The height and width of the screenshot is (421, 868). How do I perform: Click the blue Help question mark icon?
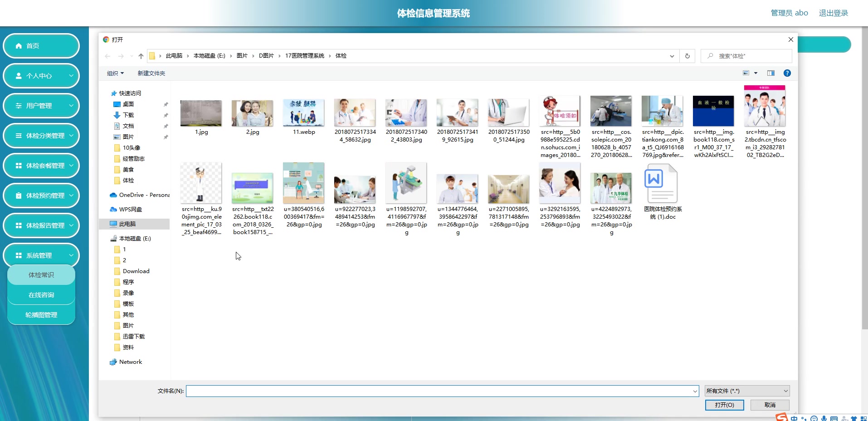(x=787, y=73)
